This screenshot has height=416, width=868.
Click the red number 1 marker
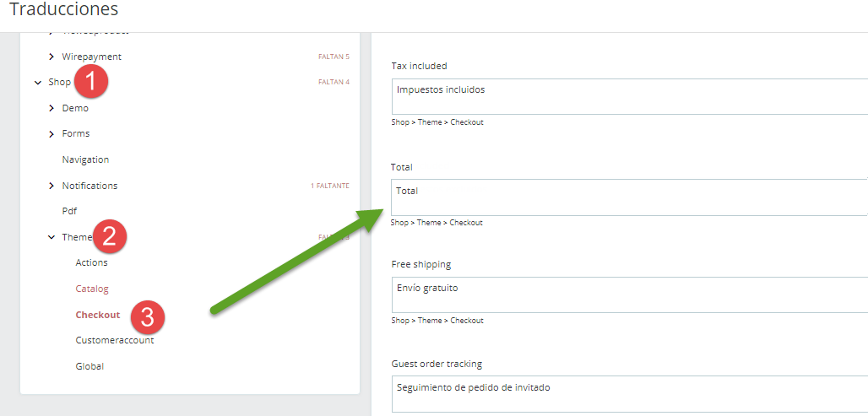click(x=91, y=82)
